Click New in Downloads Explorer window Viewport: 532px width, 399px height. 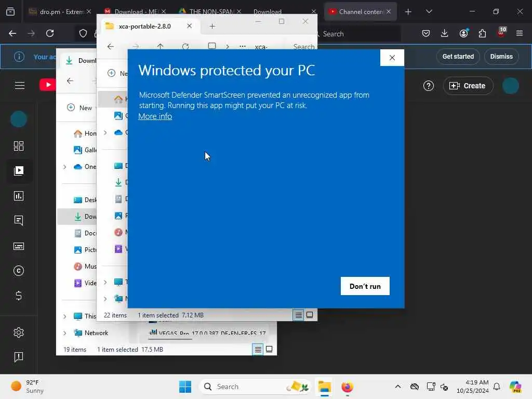80,108
